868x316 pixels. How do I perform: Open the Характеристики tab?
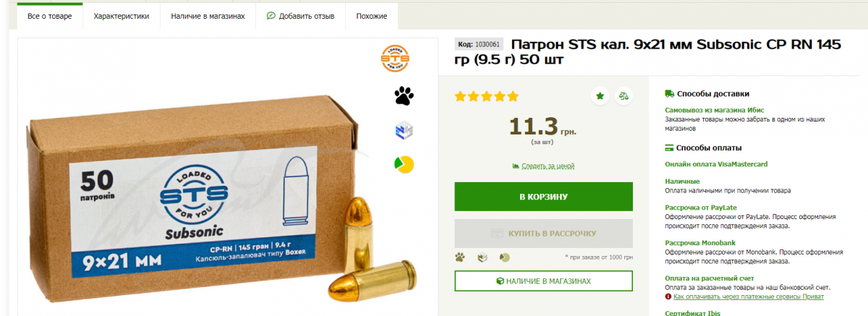(122, 16)
